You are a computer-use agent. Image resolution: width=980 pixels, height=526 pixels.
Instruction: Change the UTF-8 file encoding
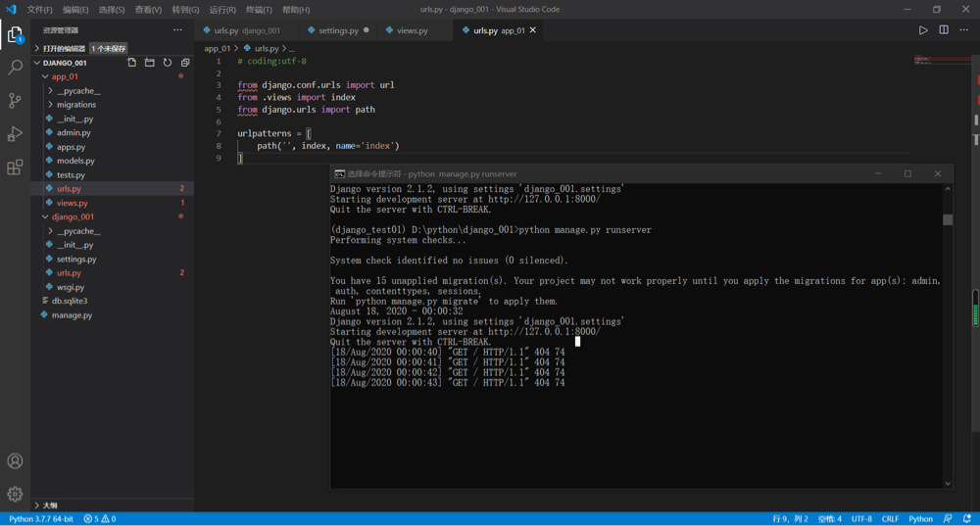pyautogui.click(x=861, y=519)
